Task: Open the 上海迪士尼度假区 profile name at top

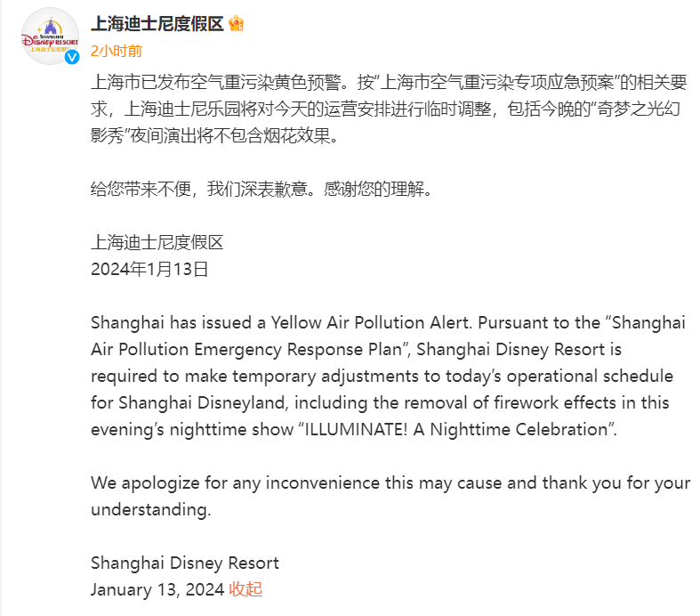Action: coord(157,24)
